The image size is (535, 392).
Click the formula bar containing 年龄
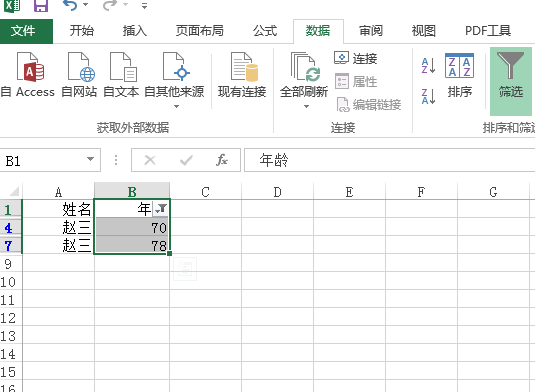(390, 160)
